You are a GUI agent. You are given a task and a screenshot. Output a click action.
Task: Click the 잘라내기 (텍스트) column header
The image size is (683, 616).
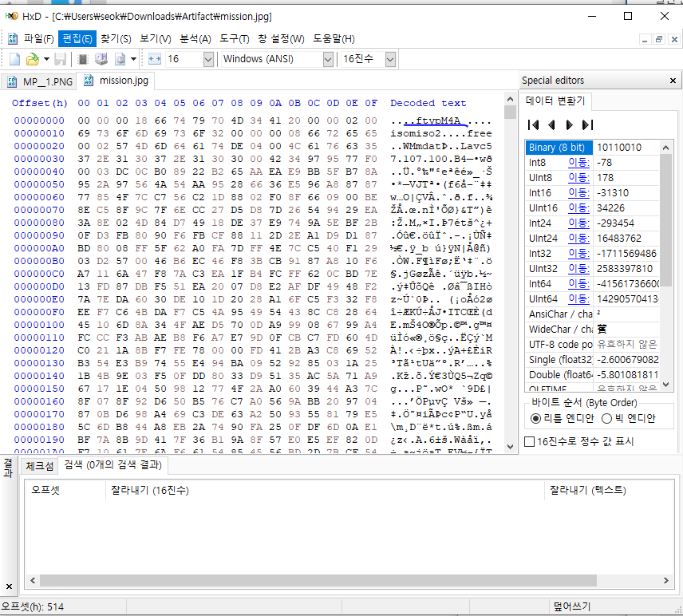pos(610,490)
